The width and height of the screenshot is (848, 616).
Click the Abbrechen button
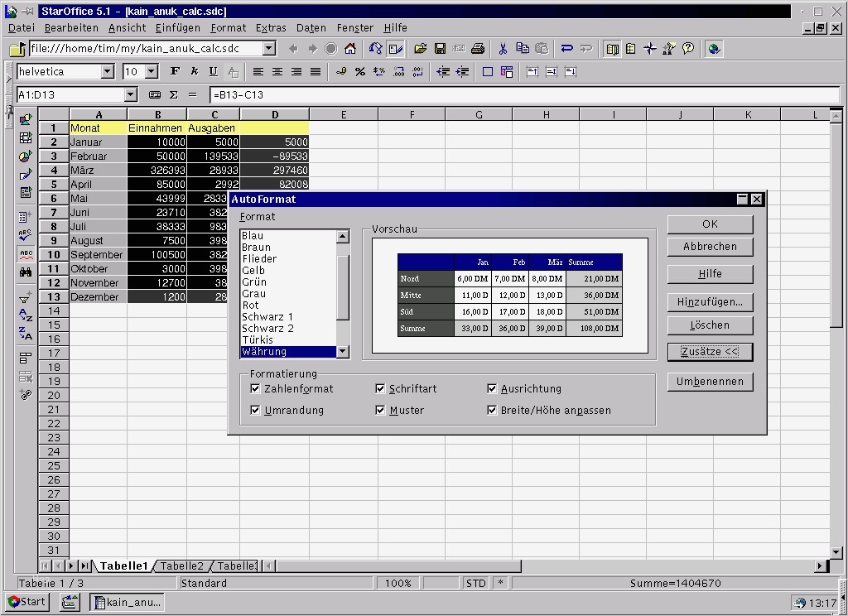[710, 247]
